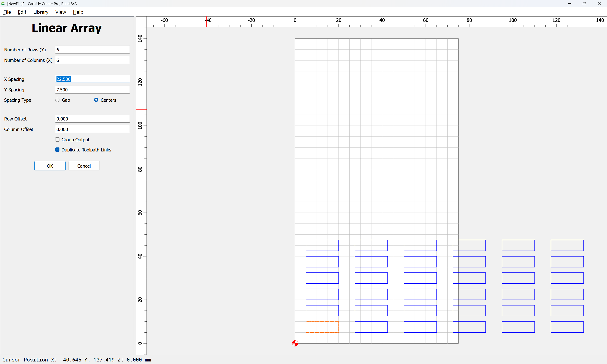Open the Edit menu

[22, 12]
